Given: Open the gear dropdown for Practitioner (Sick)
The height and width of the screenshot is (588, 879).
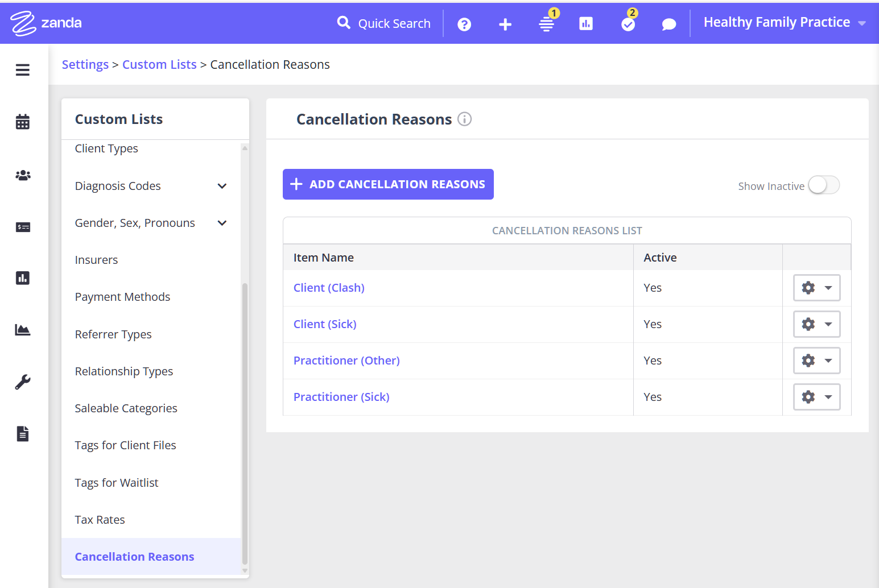Looking at the screenshot, I should [x=816, y=397].
